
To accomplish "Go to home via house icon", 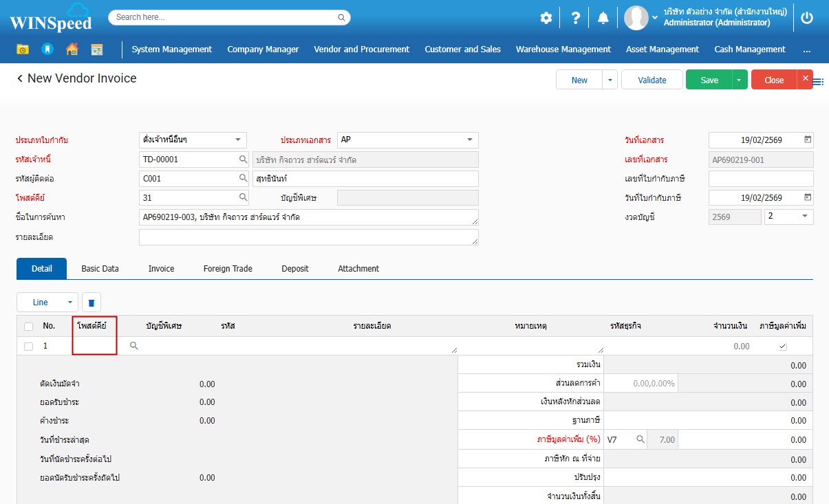I will (x=72, y=50).
